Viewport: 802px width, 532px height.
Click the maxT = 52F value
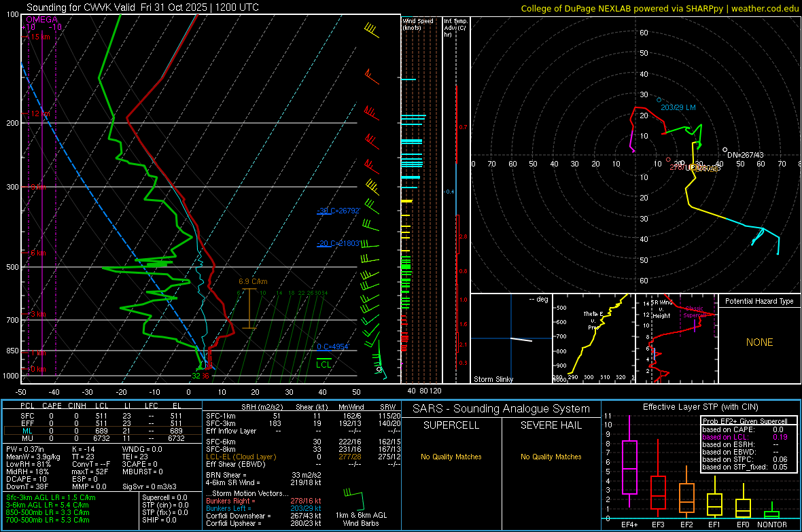coord(90,472)
